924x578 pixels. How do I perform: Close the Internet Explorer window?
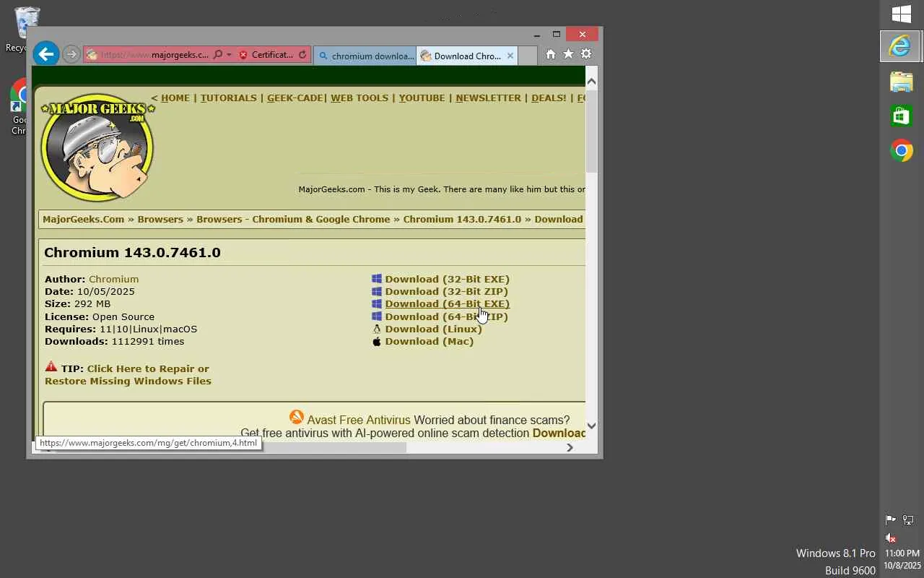pyautogui.click(x=583, y=34)
